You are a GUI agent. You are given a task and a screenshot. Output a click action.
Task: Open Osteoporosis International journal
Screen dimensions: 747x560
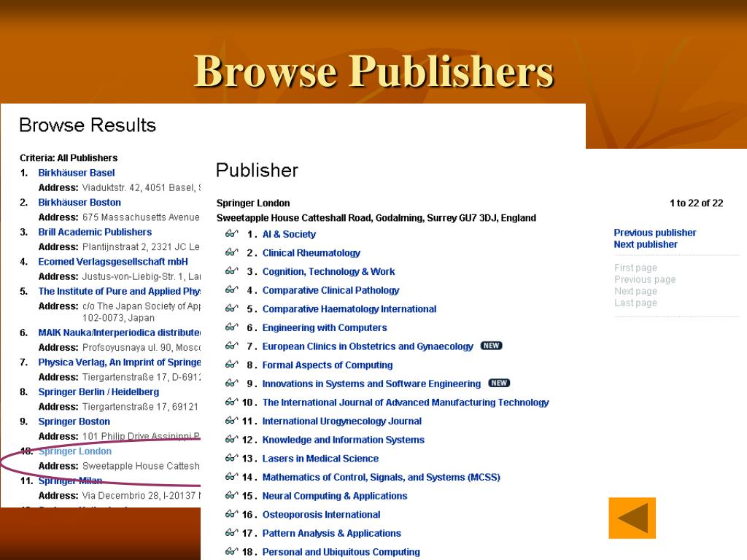[321, 515]
